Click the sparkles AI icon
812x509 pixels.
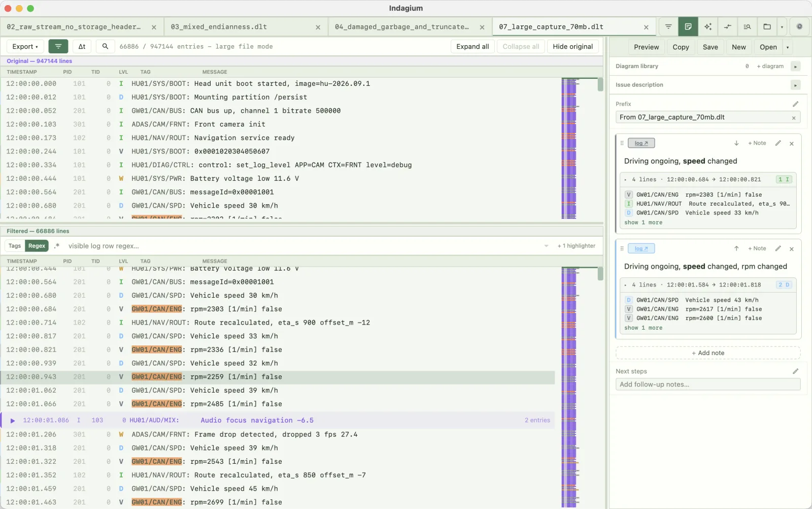click(708, 26)
